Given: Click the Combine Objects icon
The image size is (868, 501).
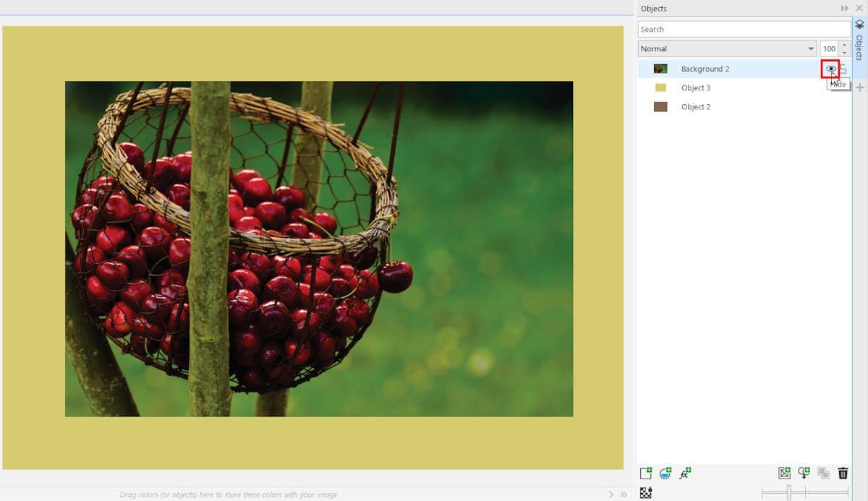Looking at the screenshot, I should [823, 472].
